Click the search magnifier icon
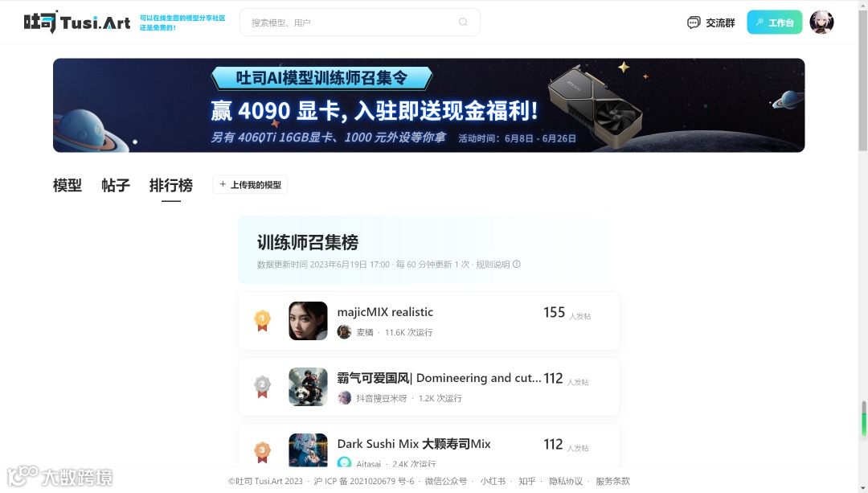Screen dimensions: 868x493 click(x=463, y=23)
